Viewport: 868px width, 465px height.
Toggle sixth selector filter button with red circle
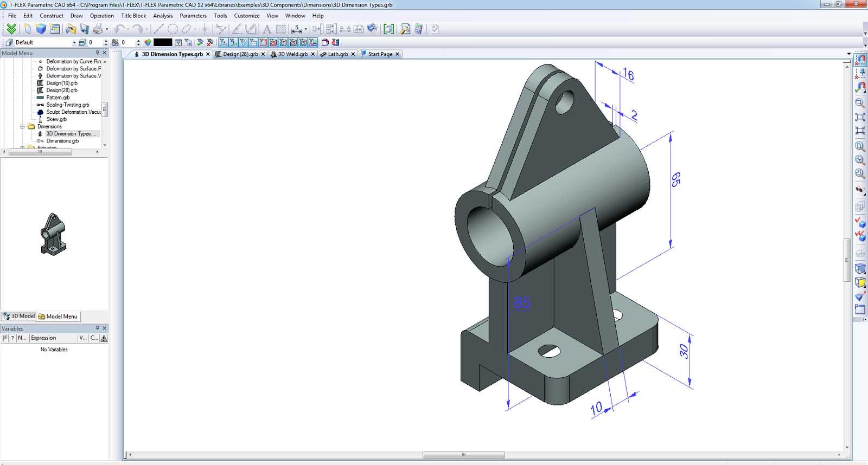[x=273, y=42]
